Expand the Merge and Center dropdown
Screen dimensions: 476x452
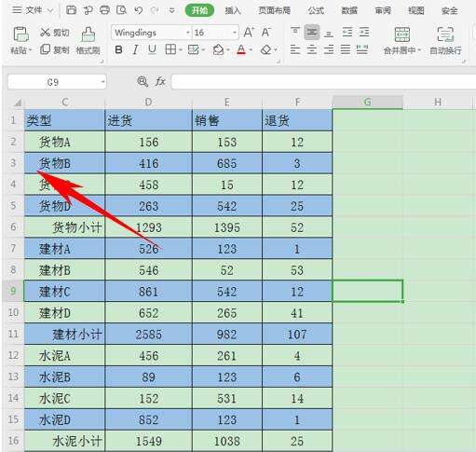pos(419,50)
